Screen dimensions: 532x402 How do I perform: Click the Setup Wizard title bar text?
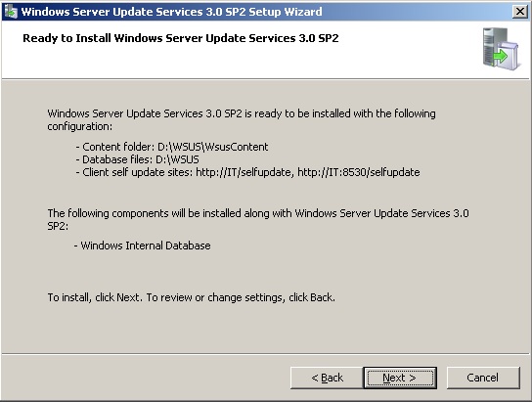(x=171, y=12)
